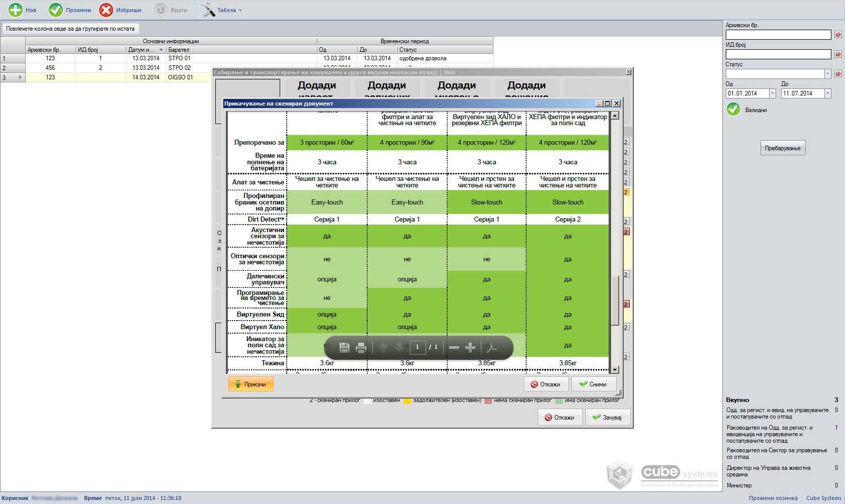Print document using PDF toolbar printer icon

pyautogui.click(x=361, y=347)
